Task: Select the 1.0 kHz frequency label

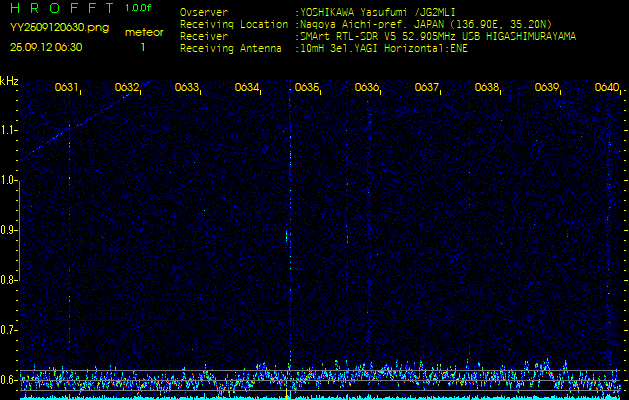Action: pyautogui.click(x=9, y=180)
